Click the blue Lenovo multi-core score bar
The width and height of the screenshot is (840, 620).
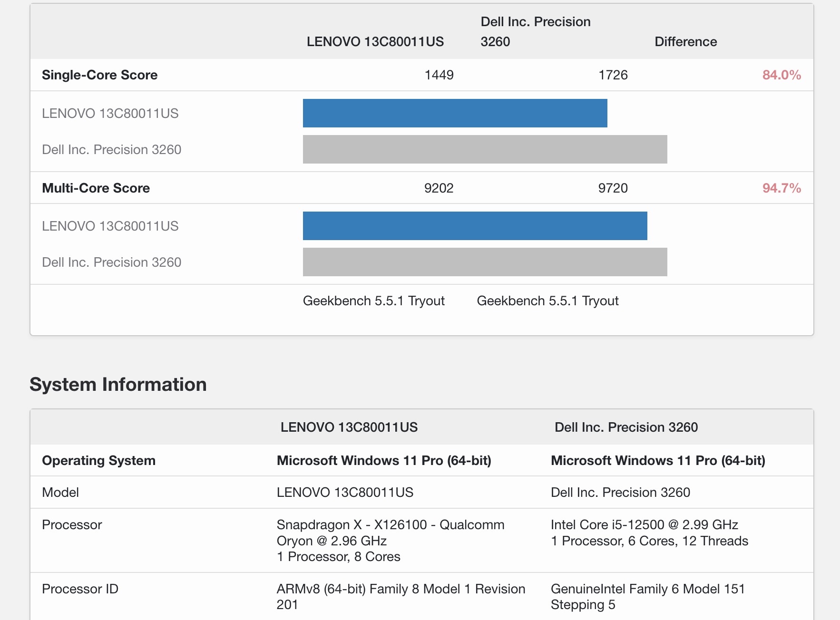tap(475, 226)
